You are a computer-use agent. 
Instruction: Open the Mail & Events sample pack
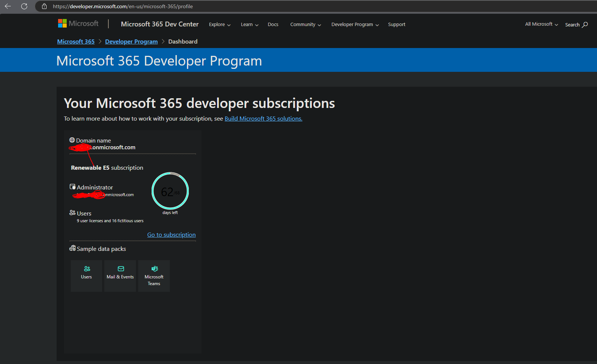[120, 276]
